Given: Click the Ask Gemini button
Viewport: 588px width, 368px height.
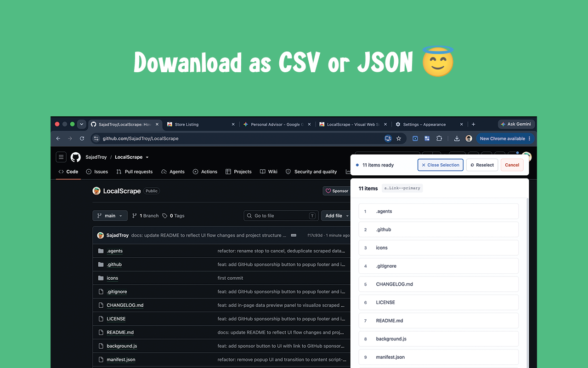Looking at the screenshot, I should (x=516, y=124).
